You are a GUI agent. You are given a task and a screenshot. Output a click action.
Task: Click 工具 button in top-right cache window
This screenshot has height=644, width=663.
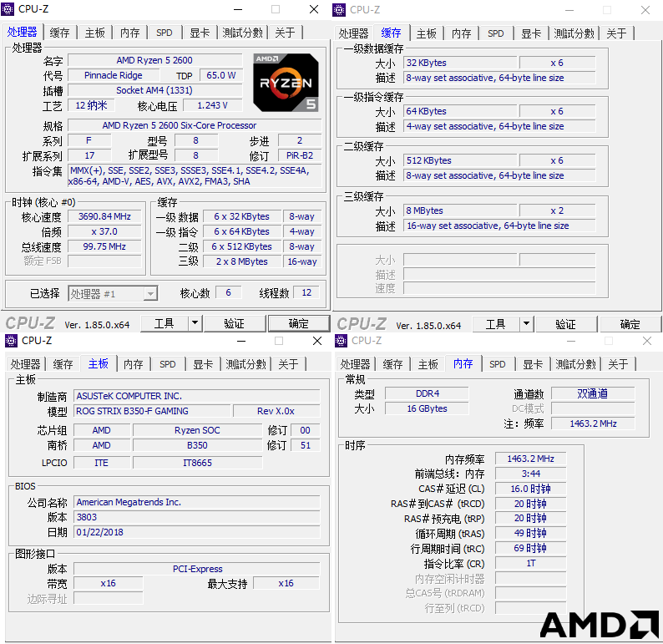tap(495, 325)
